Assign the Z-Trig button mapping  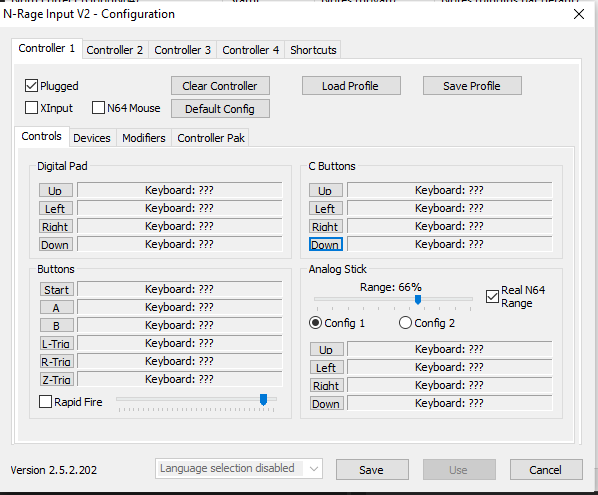tap(56, 379)
